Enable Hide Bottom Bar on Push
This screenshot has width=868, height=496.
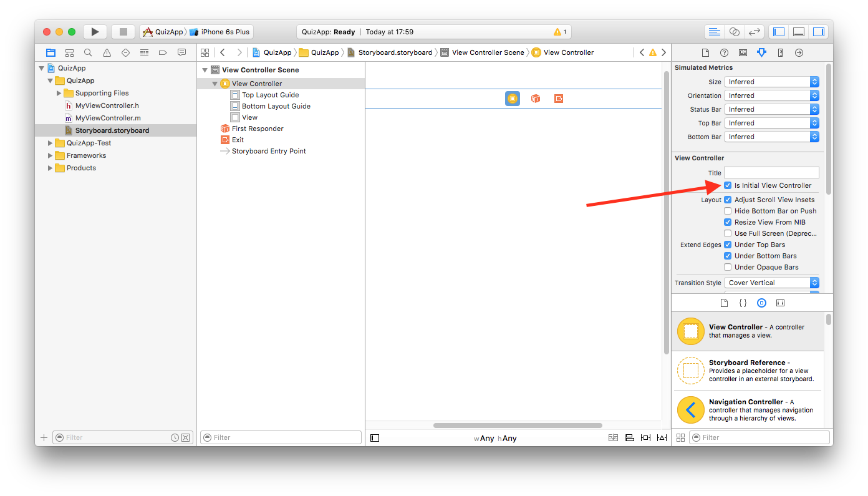click(728, 211)
